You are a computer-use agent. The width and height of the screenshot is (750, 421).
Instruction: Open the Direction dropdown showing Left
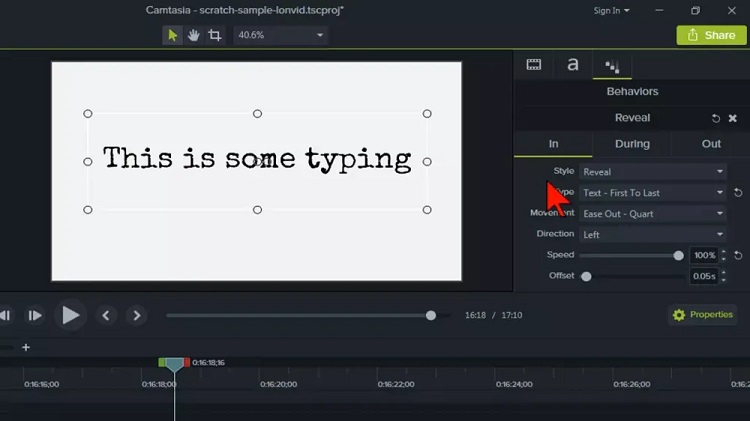653,235
